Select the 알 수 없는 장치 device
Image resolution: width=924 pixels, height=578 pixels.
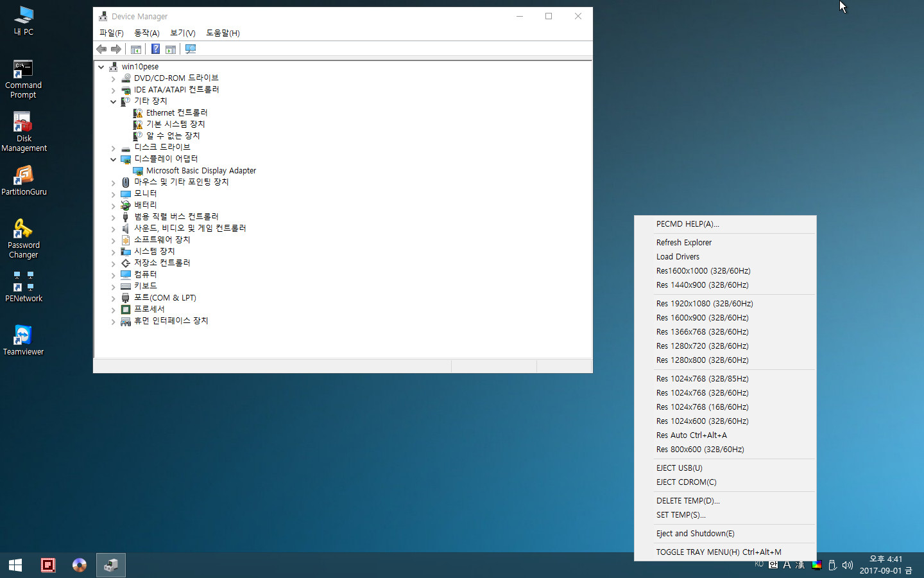point(173,136)
